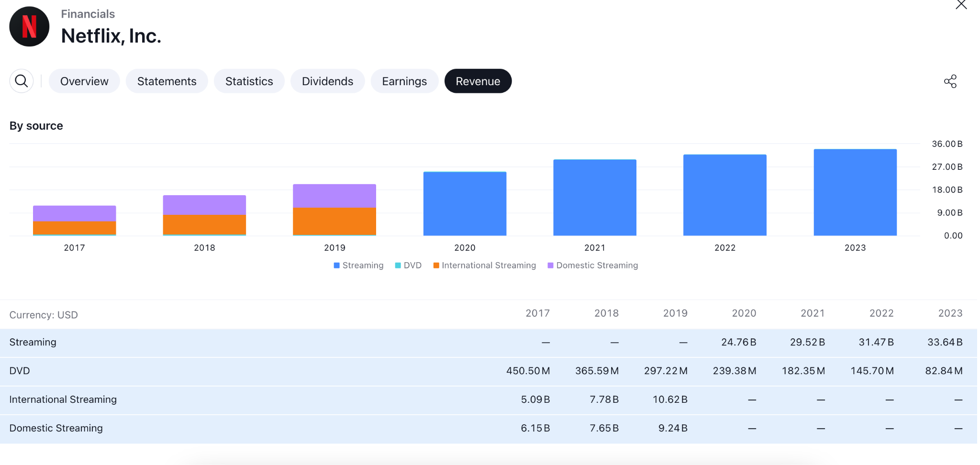Select the DVD row label

click(x=20, y=371)
